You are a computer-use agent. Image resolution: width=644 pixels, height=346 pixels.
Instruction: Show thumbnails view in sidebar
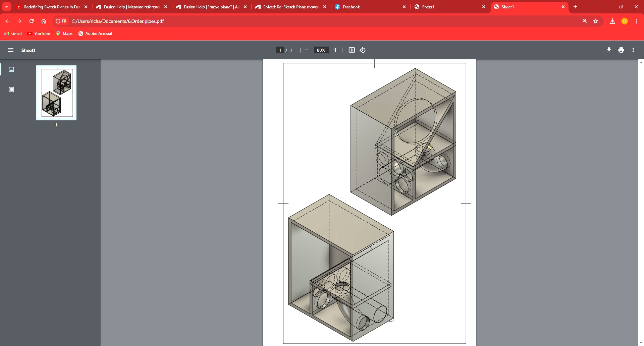click(11, 69)
